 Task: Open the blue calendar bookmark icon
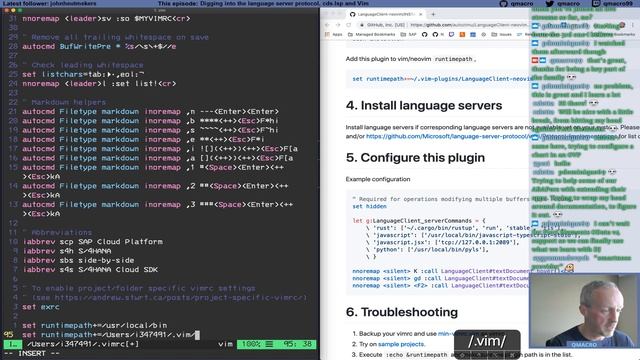(473, 35)
